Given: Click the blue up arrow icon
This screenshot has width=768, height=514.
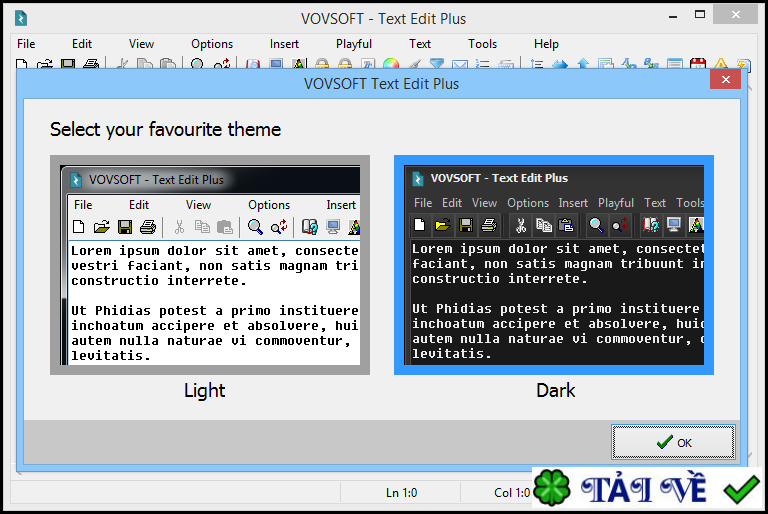Looking at the screenshot, I should pos(583,64).
